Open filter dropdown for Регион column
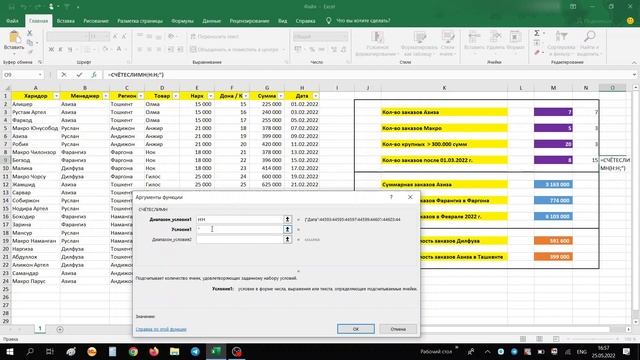The width and height of the screenshot is (640, 360). (140, 96)
